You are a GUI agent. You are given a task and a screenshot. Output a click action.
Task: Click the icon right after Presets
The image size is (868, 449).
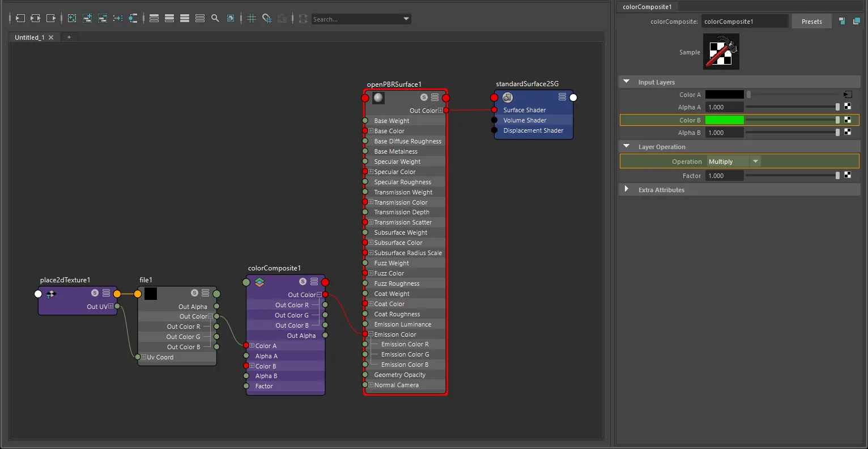pyautogui.click(x=842, y=22)
